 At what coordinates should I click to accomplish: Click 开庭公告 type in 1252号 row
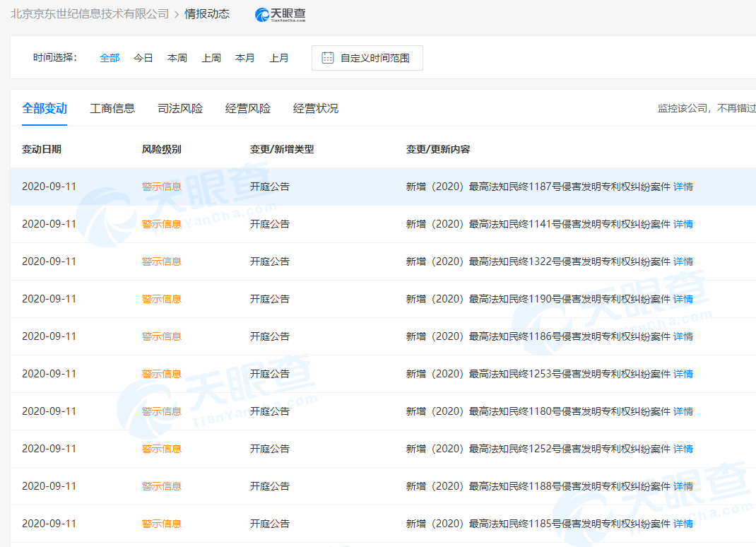[269, 449]
